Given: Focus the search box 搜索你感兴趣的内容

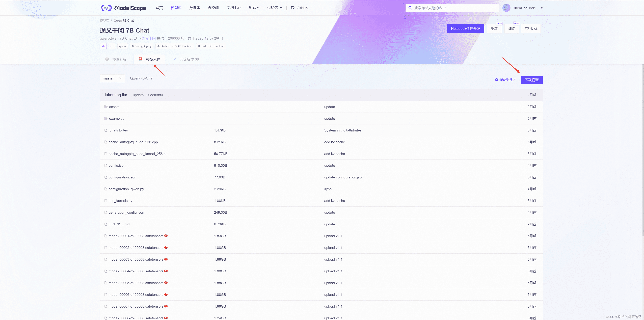Looking at the screenshot, I should click(452, 8).
